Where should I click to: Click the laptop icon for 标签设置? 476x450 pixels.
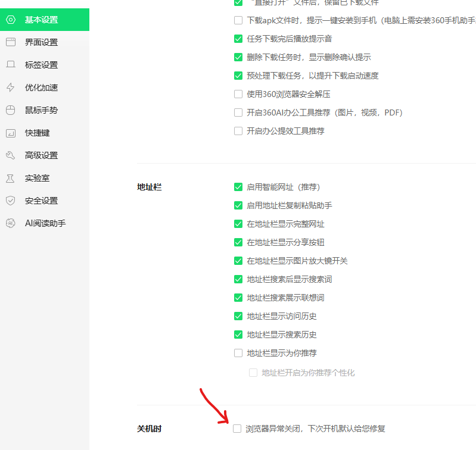[x=10, y=65]
